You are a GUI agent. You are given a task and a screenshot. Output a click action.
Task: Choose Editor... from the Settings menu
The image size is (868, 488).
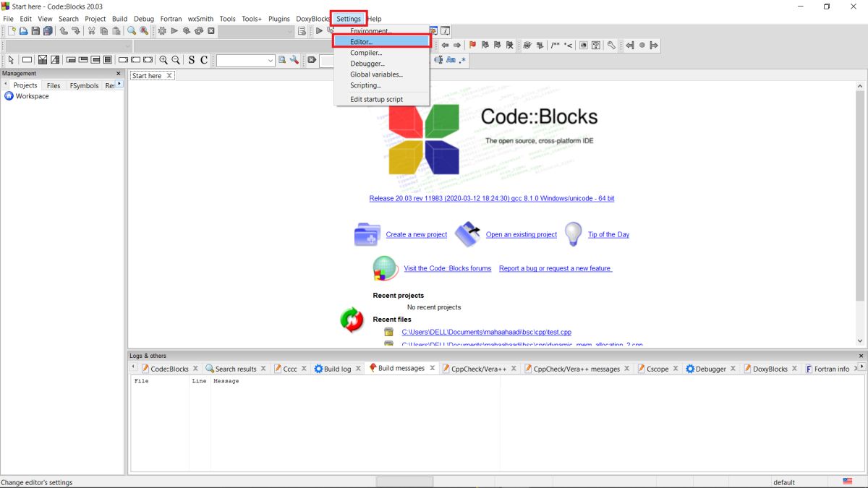coord(381,42)
